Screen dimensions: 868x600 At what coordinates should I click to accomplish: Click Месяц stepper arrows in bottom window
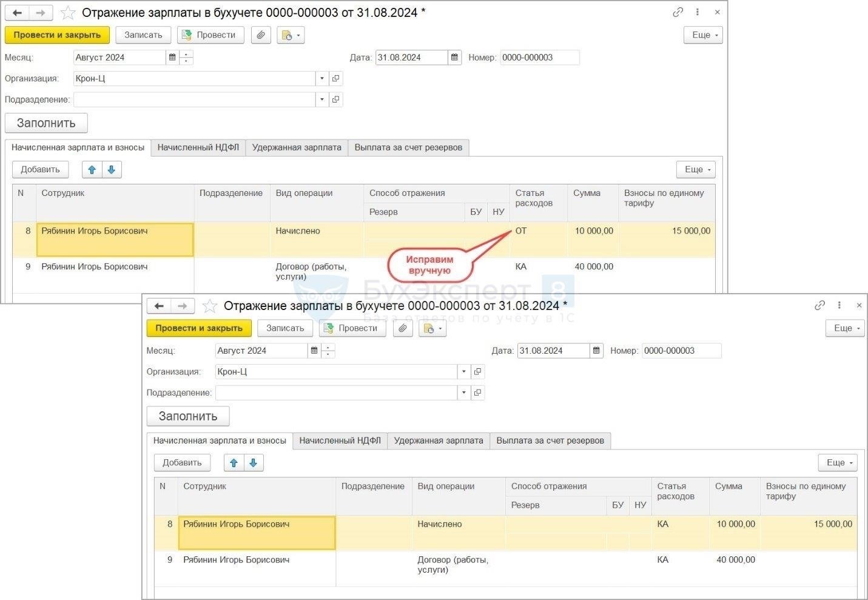[329, 351]
